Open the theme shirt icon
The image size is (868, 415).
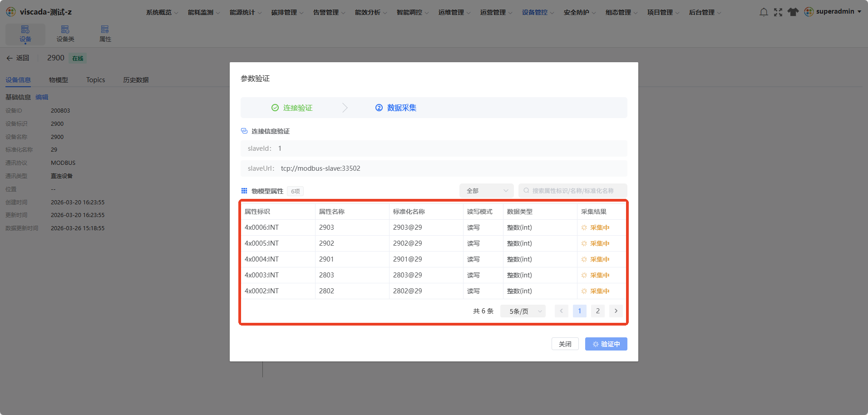pyautogui.click(x=793, y=12)
